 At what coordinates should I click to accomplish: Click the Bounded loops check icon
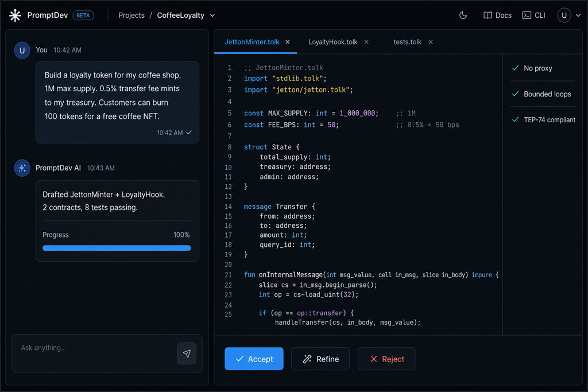pos(516,94)
